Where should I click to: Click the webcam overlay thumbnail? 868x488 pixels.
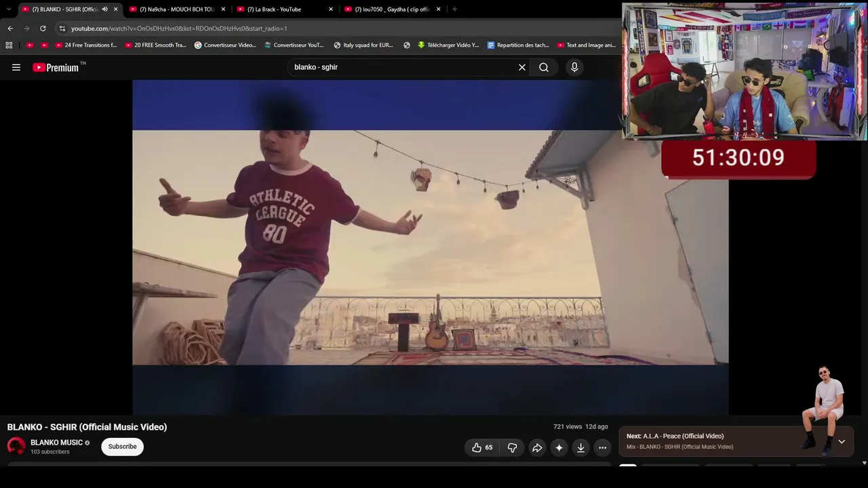[x=744, y=71]
